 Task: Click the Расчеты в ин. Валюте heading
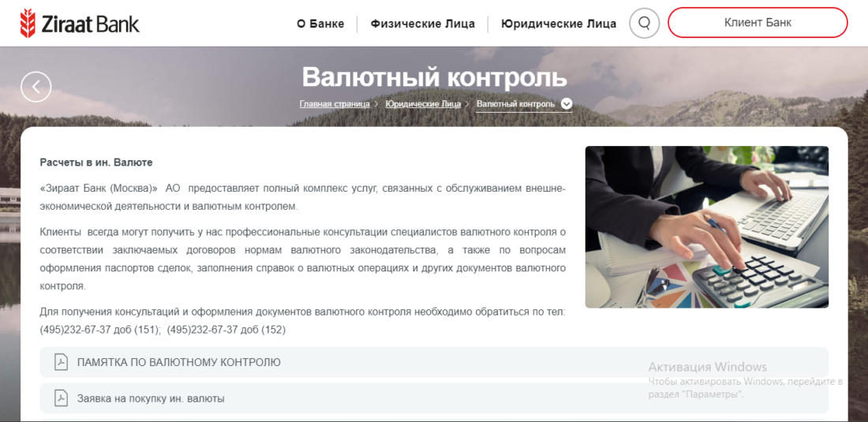tap(96, 162)
